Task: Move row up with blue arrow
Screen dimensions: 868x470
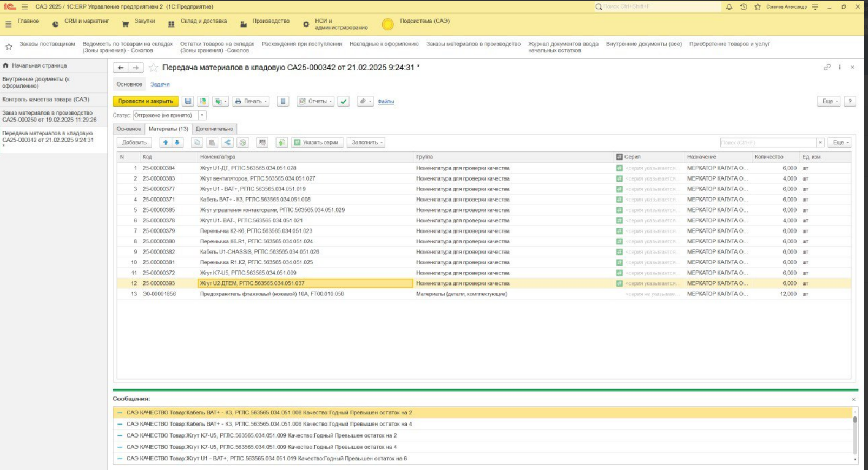Action: (166, 142)
